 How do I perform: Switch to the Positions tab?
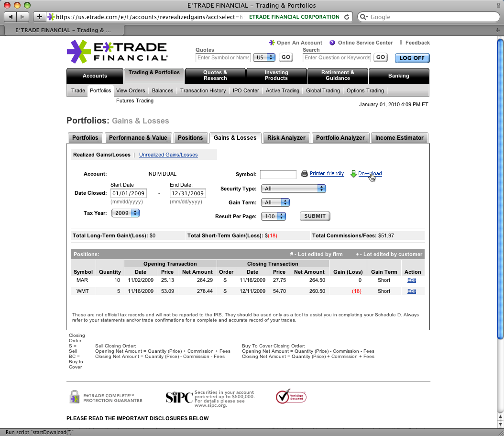point(190,138)
